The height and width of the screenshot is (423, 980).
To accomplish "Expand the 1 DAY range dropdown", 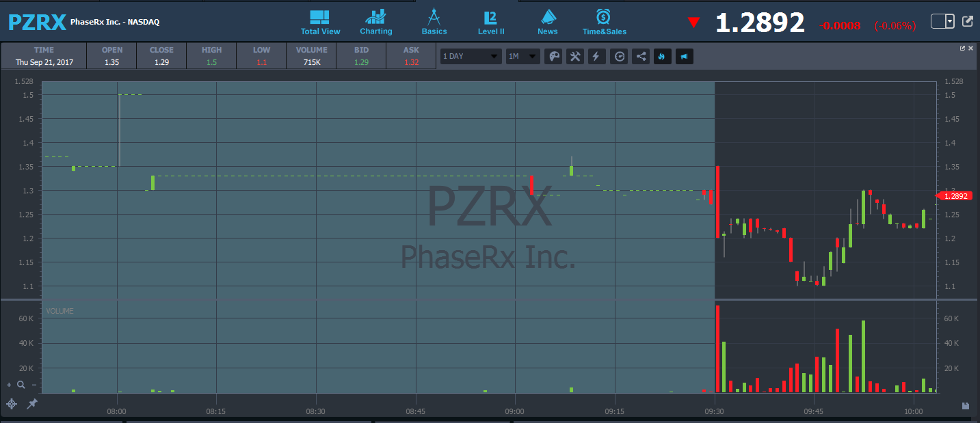I will 471,56.
